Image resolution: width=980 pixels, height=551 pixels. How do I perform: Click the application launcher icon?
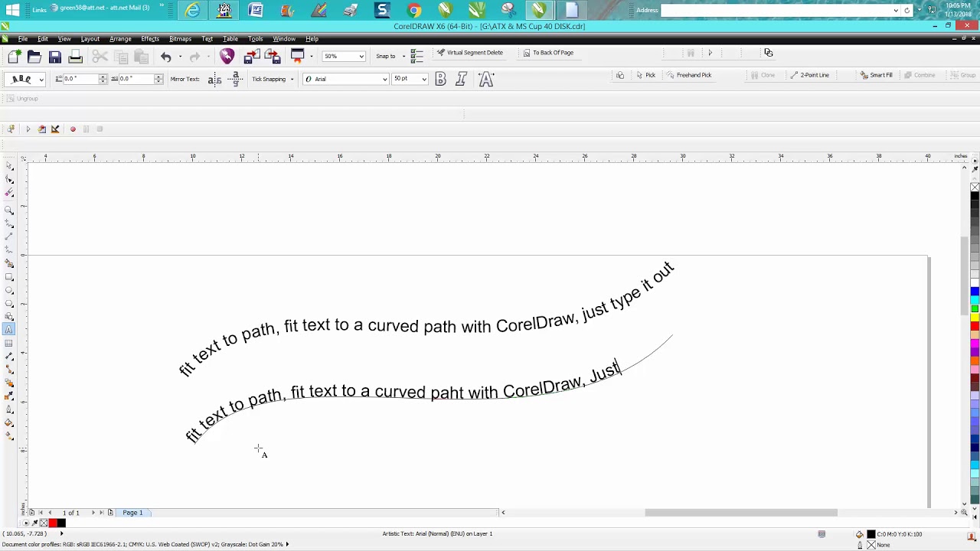[297, 56]
